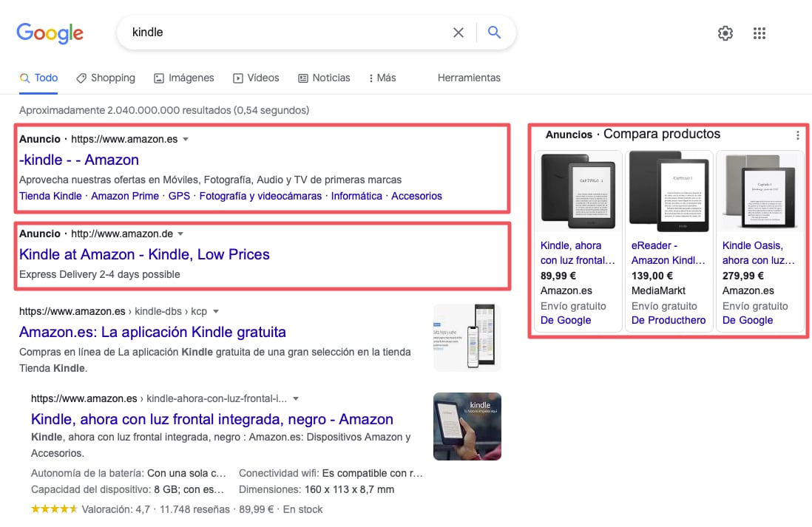Click the MediaMarkt eReader product image
812x527 pixels.
coord(669,191)
